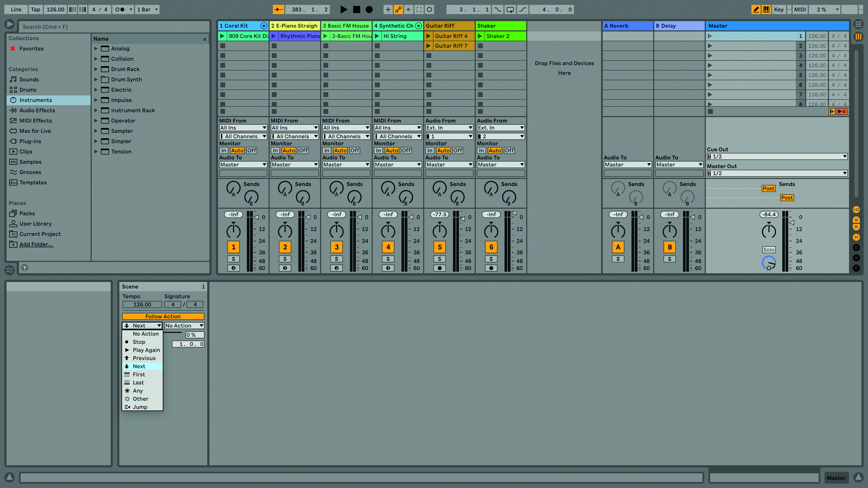The width and height of the screenshot is (868, 488).
Task: Launch the 909 Core Kit clip
Action: 222,36
